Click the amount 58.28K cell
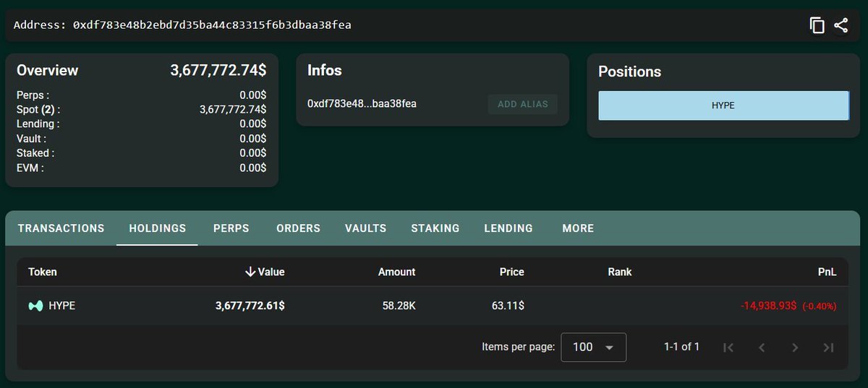The width and height of the screenshot is (868, 388). [399, 306]
